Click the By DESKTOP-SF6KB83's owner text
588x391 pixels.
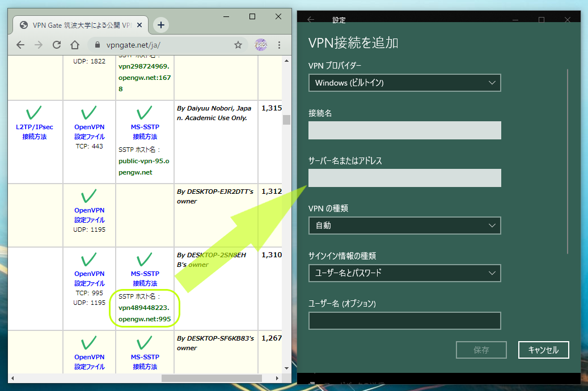[x=215, y=343]
